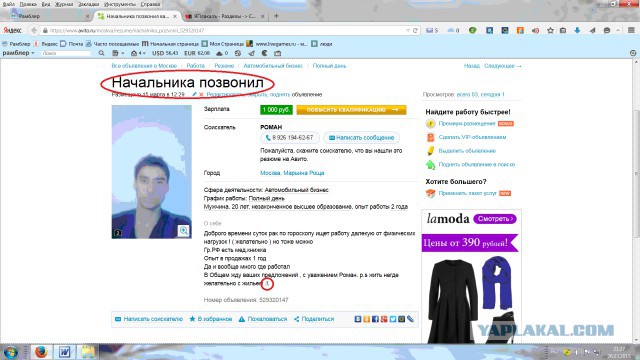Click Поднять объявление в поиске link

[x=477, y=164]
